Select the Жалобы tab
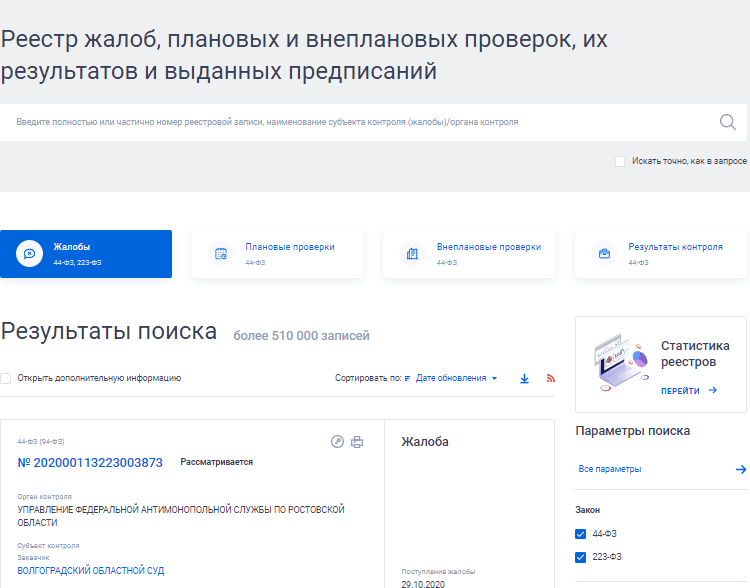This screenshot has height=588, width=750. 86,254
